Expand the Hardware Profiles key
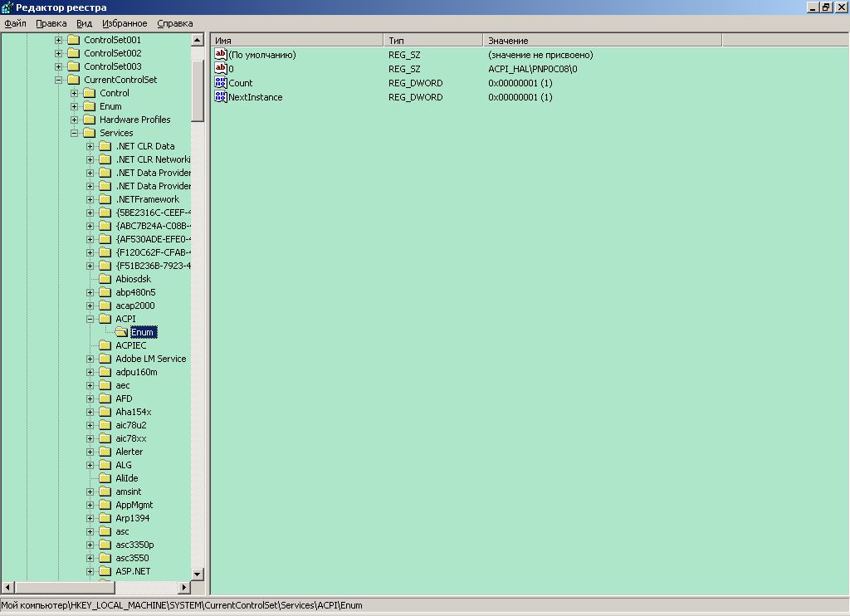The height and width of the screenshot is (616, 850). tap(75, 120)
